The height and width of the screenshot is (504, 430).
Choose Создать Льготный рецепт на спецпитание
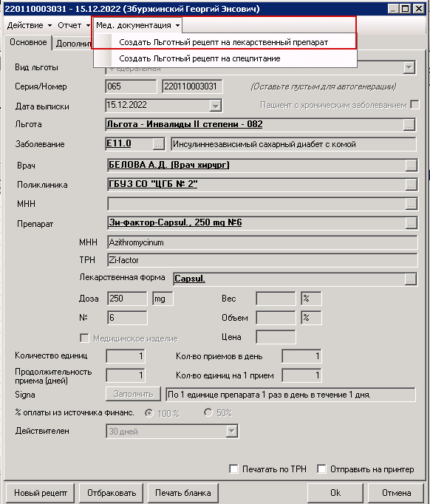coord(225,58)
